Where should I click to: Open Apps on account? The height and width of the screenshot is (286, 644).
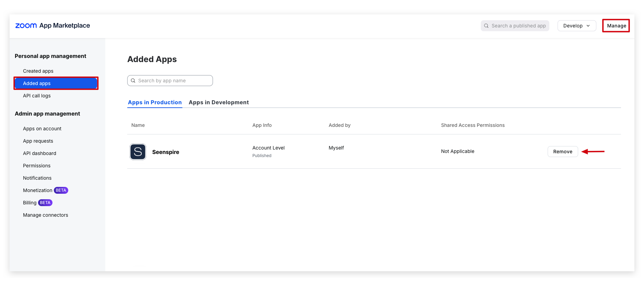coord(42,129)
